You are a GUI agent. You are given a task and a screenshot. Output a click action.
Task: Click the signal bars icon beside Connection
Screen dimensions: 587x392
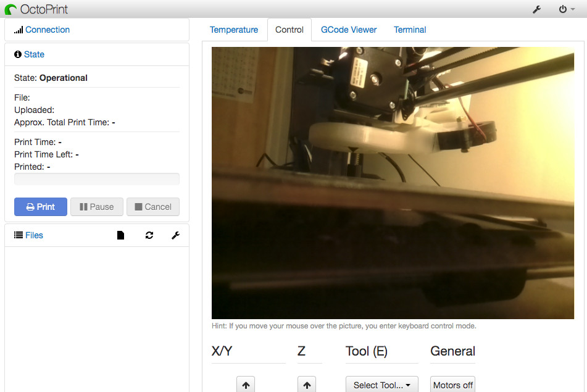point(19,29)
